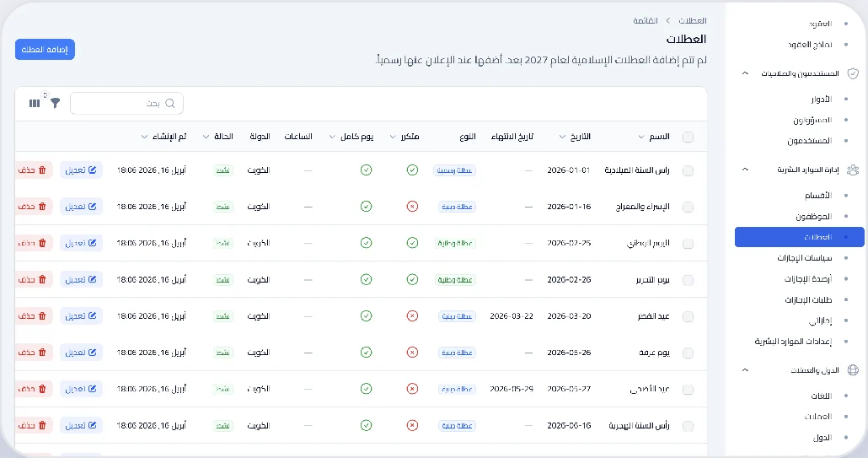This screenshot has height=458, width=868.
Task: Open the column toggle icon
Action: point(35,103)
